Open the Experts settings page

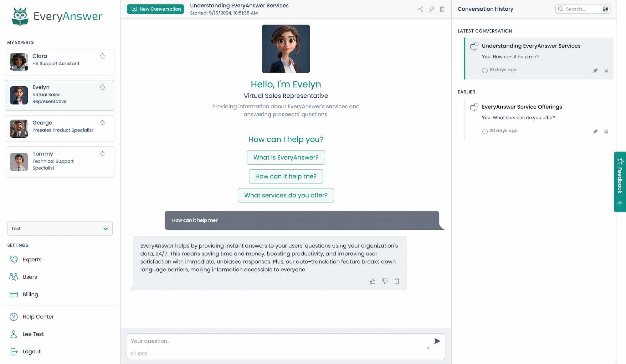pos(31,259)
